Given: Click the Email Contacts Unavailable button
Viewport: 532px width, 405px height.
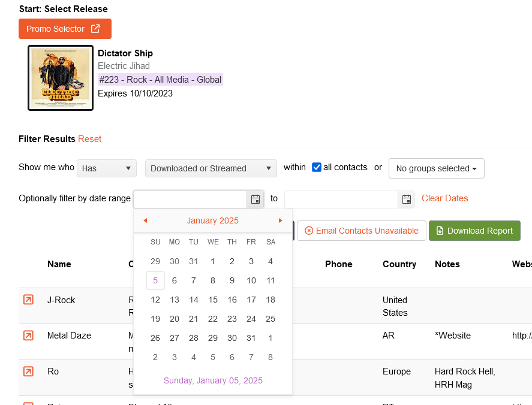Looking at the screenshot, I should click(361, 231).
